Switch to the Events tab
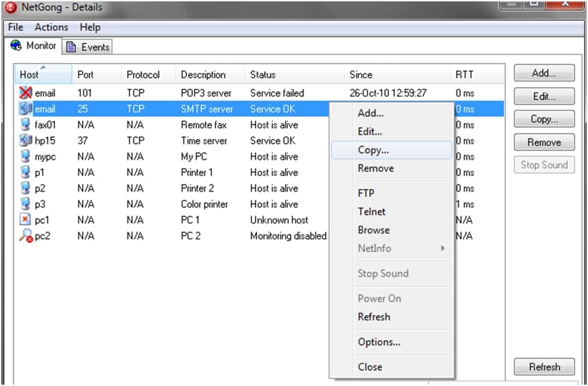 tap(87, 47)
